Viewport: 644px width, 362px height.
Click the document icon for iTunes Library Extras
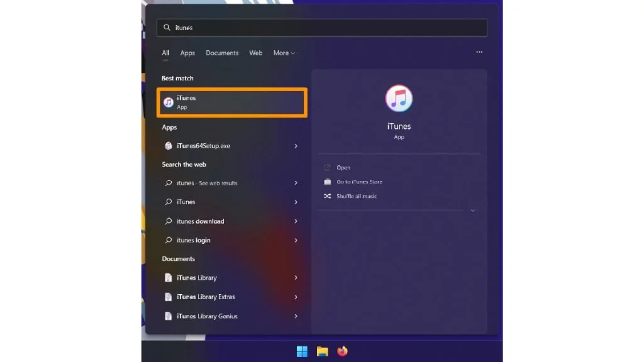point(169,297)
